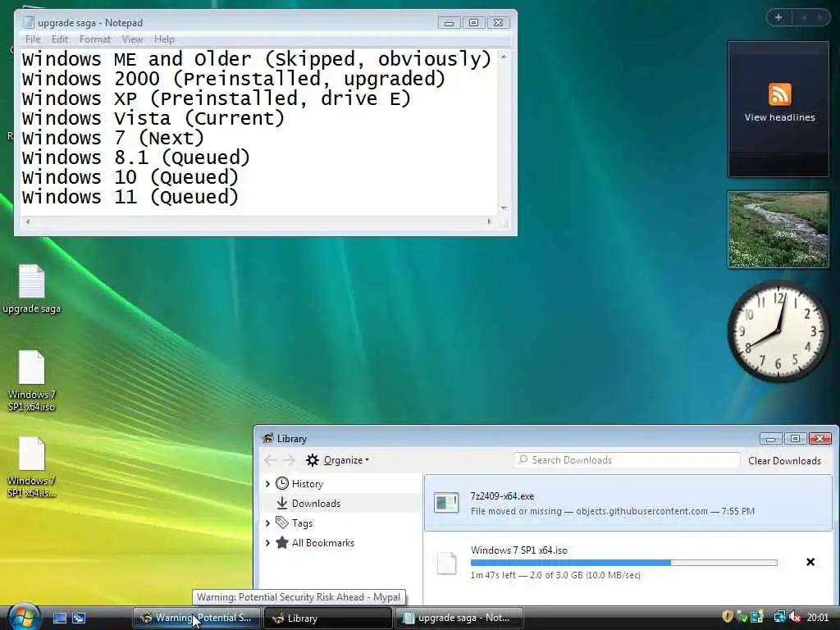Image resolution: width=840 pixels, height=630 pixels.
Task: Click the sidebar next gadgets page arrow
Action: point(819,18)
